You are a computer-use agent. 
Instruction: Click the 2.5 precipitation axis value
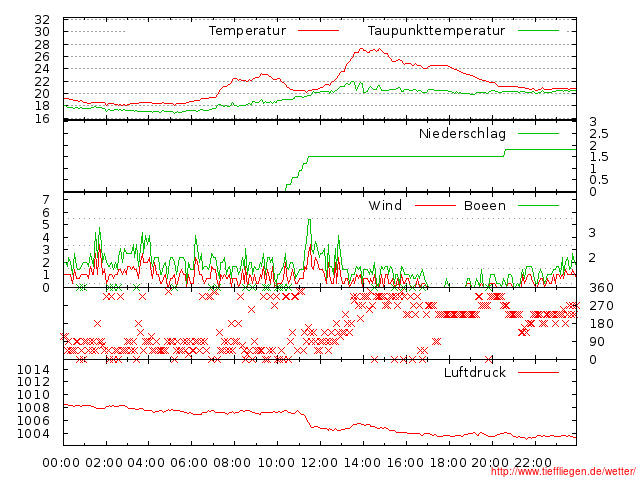pos(599,134)
